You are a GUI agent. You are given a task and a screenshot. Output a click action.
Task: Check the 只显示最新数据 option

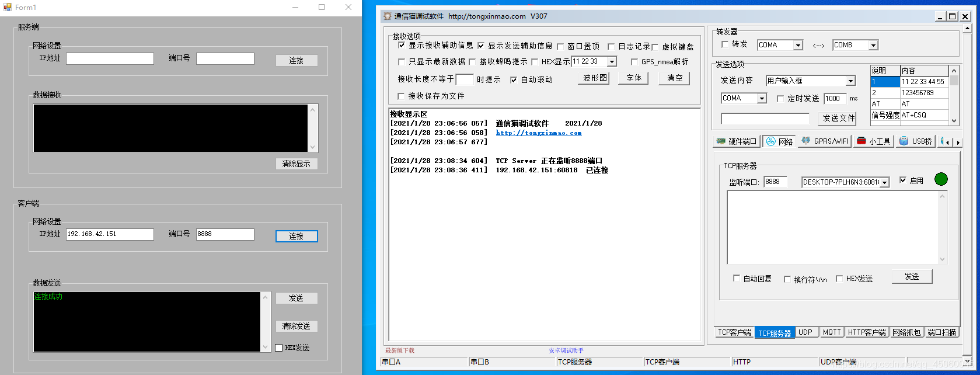tap(402, 61)
